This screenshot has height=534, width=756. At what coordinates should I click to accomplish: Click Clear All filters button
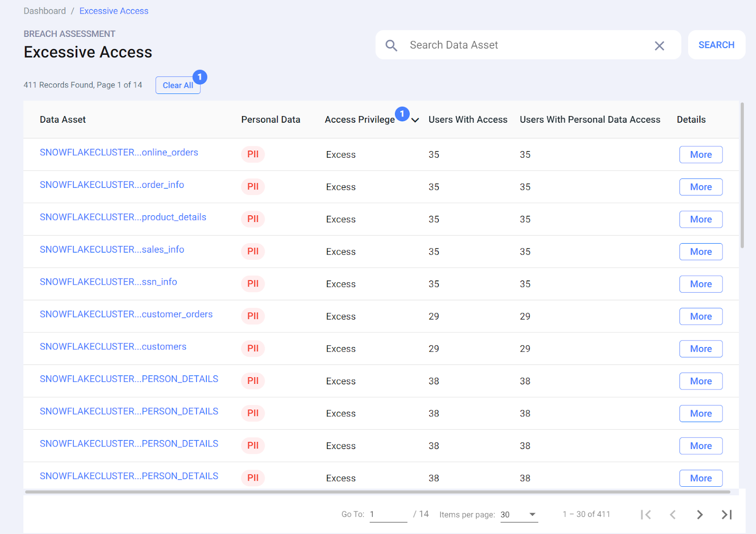(x=178, y=85)
